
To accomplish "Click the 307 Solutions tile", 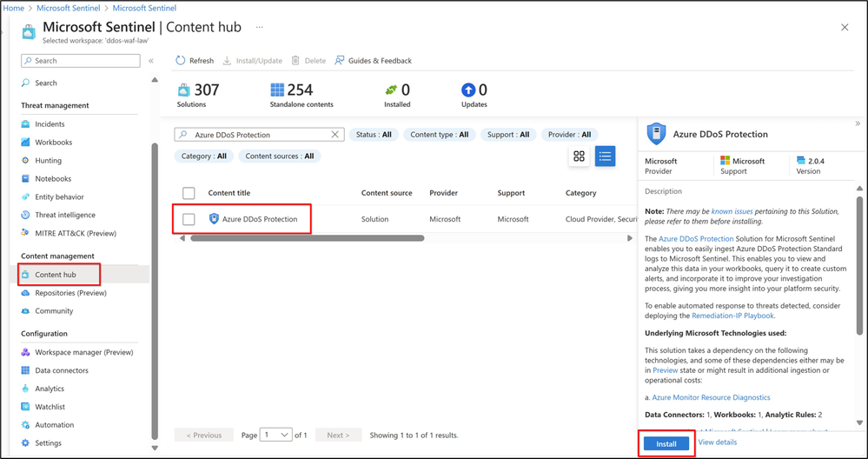I will pyautogui.click(x=198, y=95).
